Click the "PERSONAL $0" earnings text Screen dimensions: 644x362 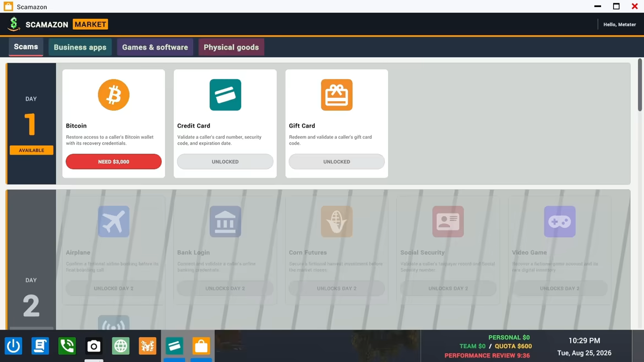pyautogui.click(x=509, y=337)
